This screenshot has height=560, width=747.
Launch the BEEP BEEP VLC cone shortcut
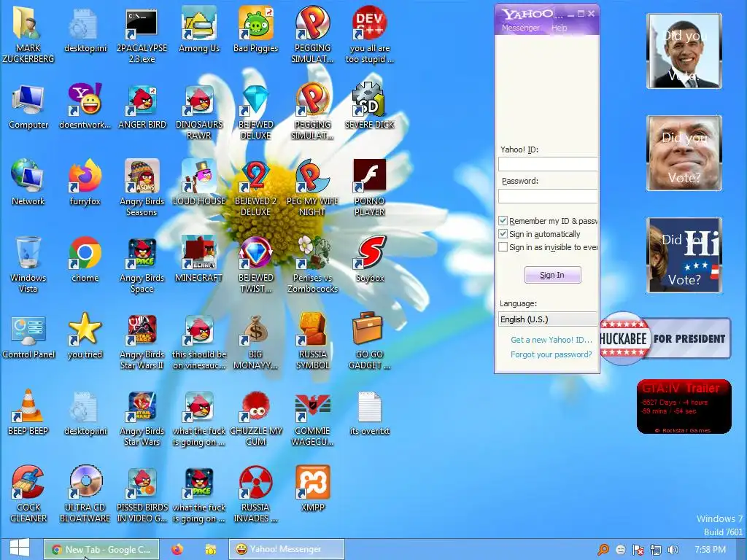[28, 405]
